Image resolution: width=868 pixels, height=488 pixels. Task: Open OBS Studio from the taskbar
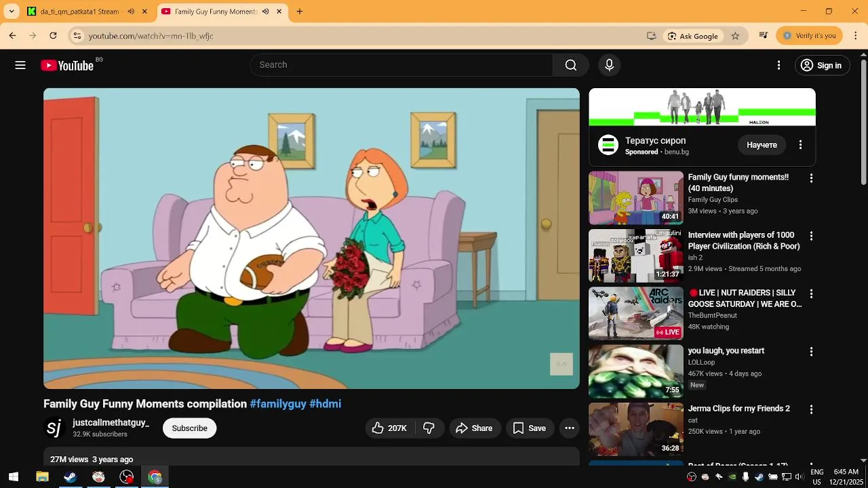127,477
